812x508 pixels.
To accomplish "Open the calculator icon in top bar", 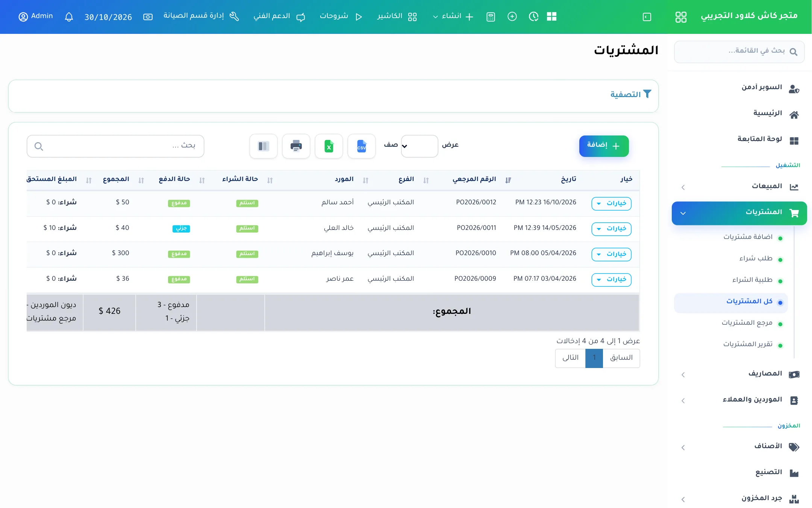I will pos(491,17).
